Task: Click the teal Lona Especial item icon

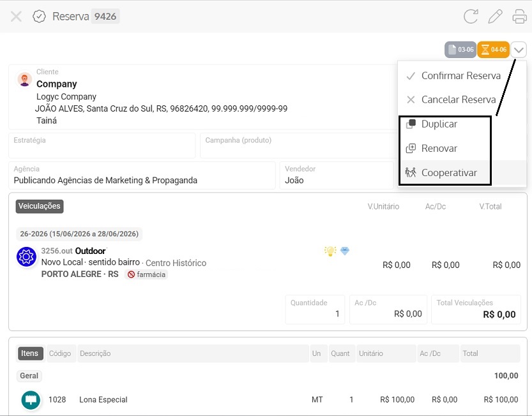Action: 31,399
